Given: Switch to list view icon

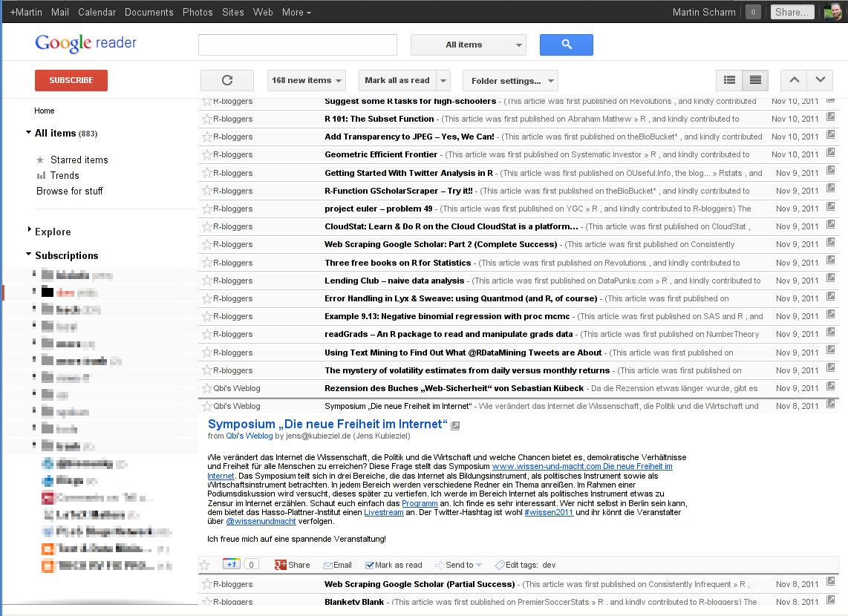Looking at the screenshot, I should coord(729,80).
